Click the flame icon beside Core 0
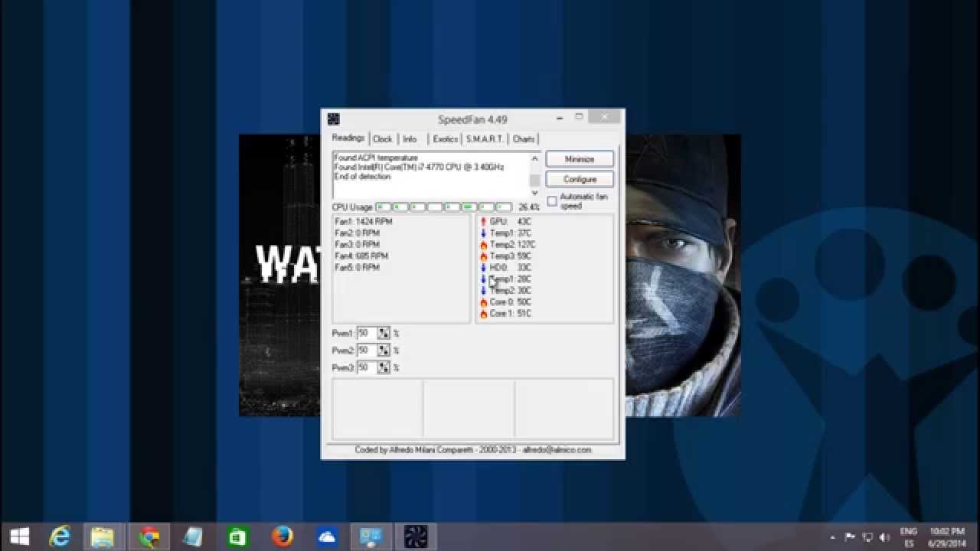980x551 pixels. pos(483,302)
